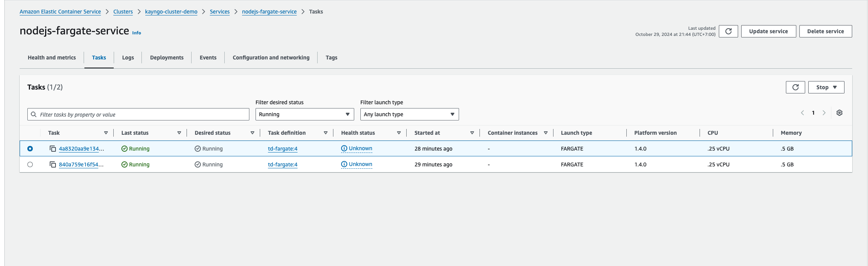Viewport: 868px width, 266px height.
Task: Open td-fargate:4 link in second row
Action: (x=283, y=164)
